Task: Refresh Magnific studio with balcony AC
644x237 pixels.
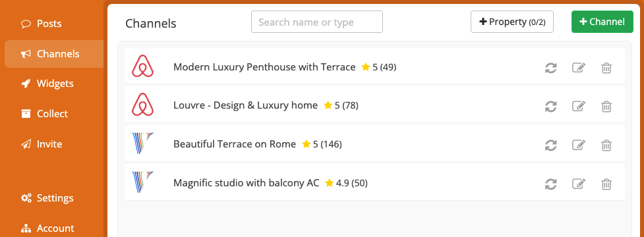Action: (x=550, y=184)
